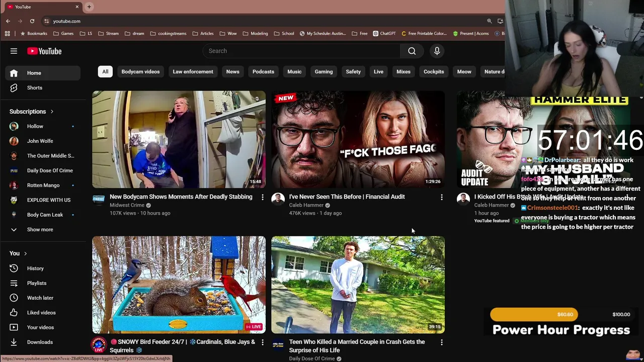This screenshot has width=644, height=362.
Task: Select the Music filter chip
Action: (x=294, y=71)
